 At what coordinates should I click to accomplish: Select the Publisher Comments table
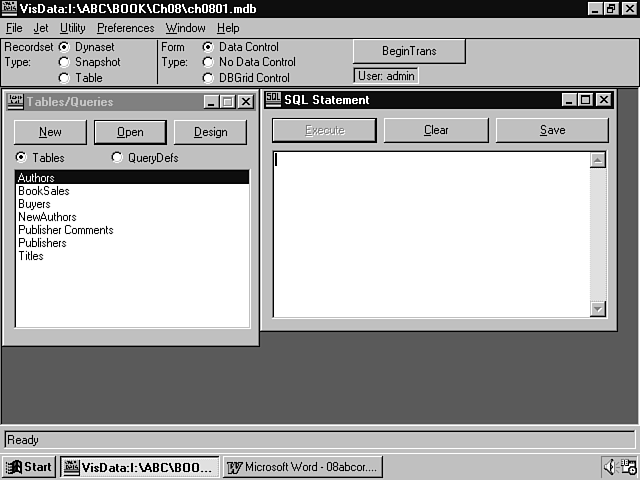(x=66, y=230)
